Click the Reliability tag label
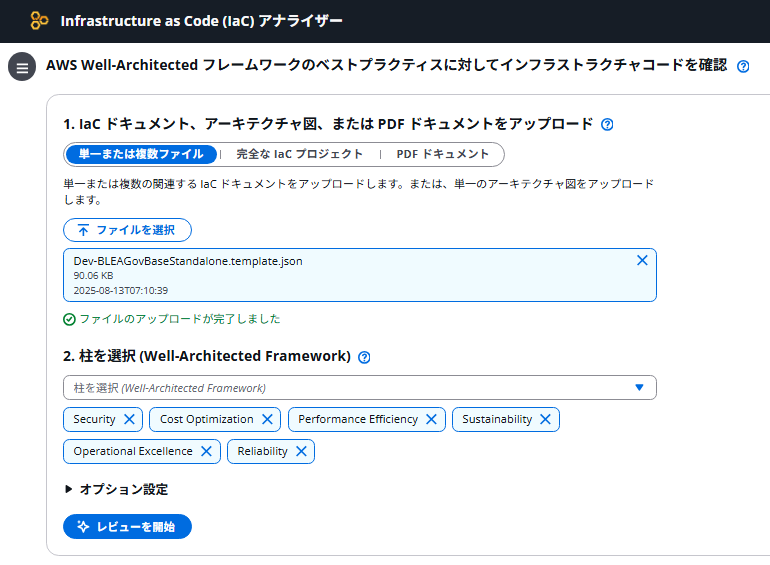Image resolution: width=770 pixels, height=565 pixels. (x=262, y=451)
